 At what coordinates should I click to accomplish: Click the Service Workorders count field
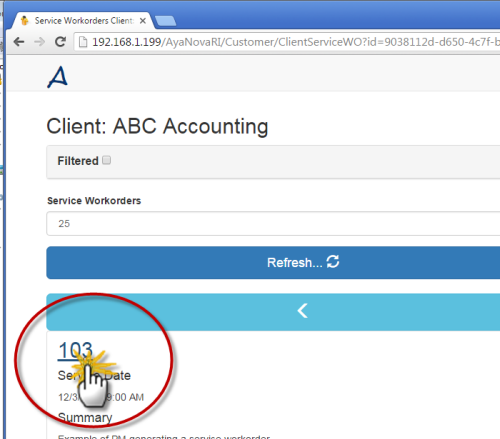click(x=273, y=223)
